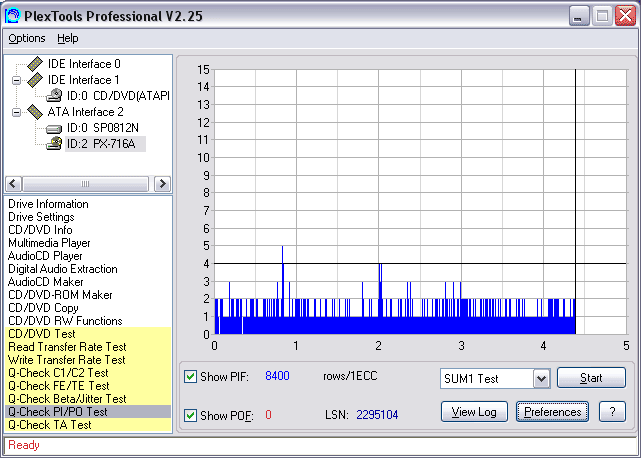The width and height of the screenshot is (641, 458).
Task: Select ID:0 SP0812N device
Action: (103, 128)
